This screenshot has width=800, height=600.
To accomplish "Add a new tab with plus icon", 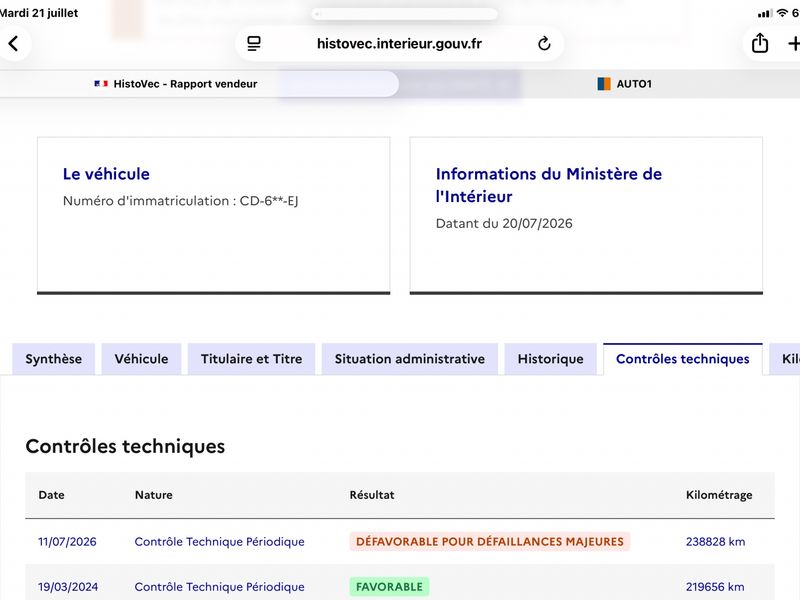I will (x=794, y=43).
